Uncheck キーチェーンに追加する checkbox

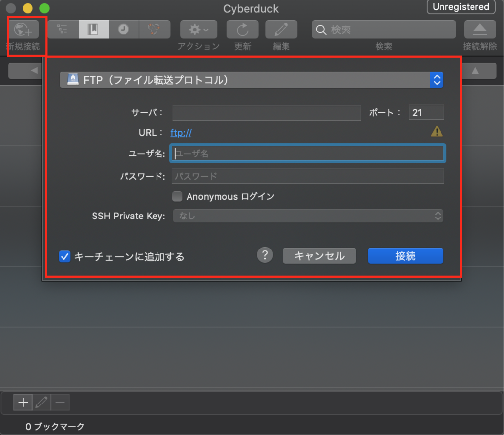tap(64, 257)
